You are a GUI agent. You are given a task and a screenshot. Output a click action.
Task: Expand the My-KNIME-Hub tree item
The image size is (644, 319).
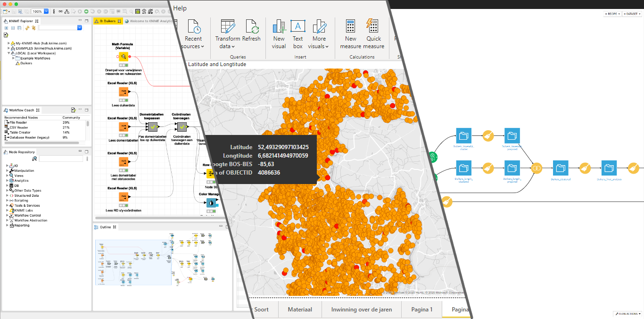[x=8, y=43]
